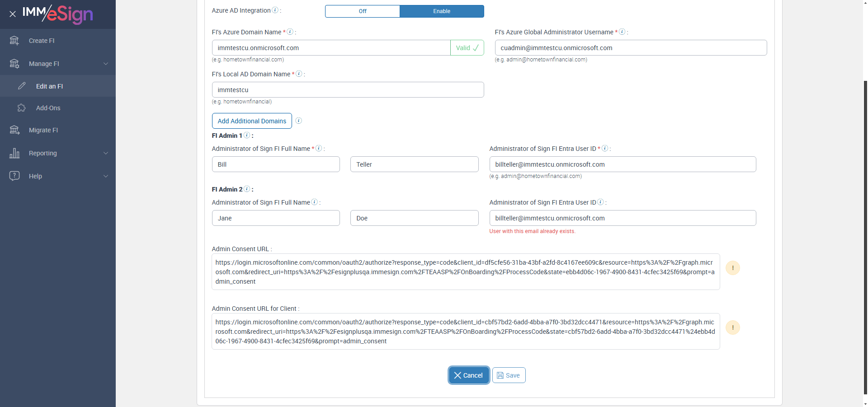Click FI's Azure Domain Name info icon
The width and height of the screenshot is (868, 407).
[x=290, y=32]
